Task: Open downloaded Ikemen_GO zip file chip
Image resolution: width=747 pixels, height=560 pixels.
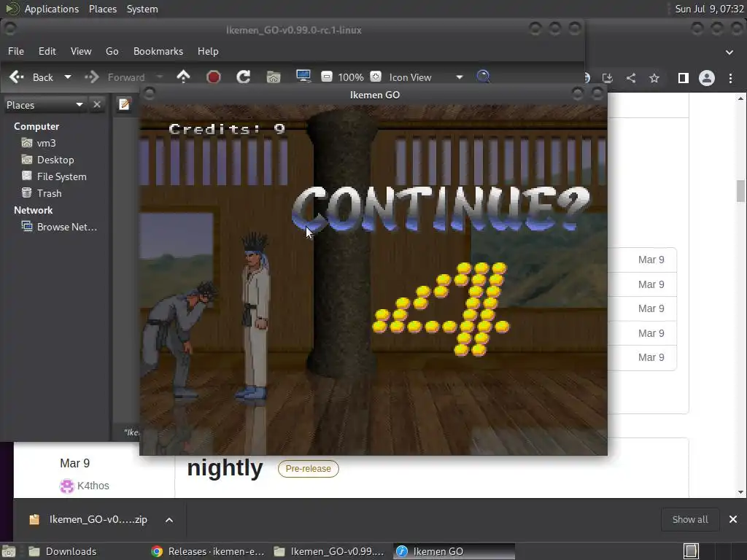Action: (88, 519)
